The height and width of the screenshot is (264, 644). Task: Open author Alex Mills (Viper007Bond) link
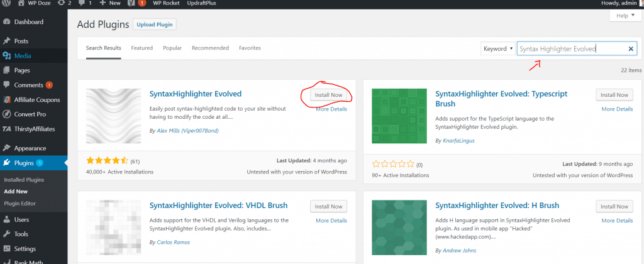[187, 131]
